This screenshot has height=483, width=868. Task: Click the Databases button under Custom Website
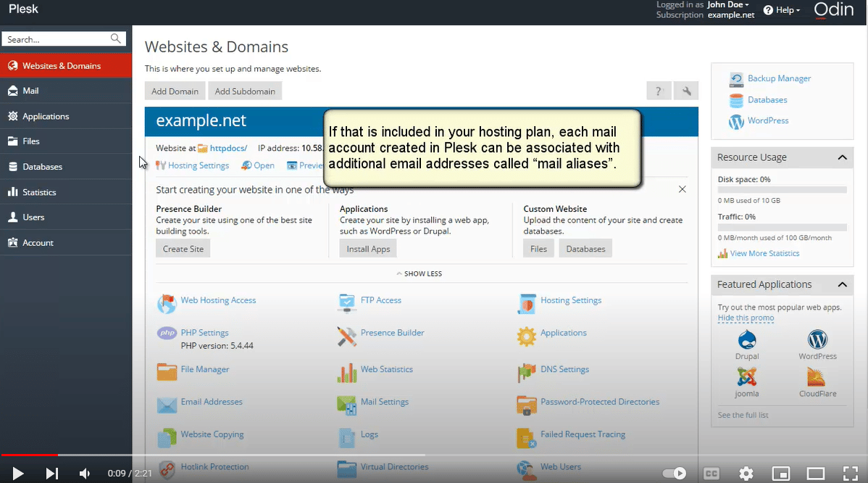coord(585,249)
